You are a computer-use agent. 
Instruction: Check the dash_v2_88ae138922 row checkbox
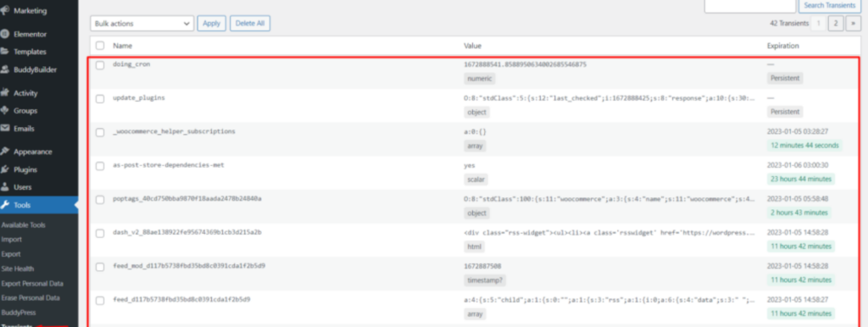pos(100,233)
